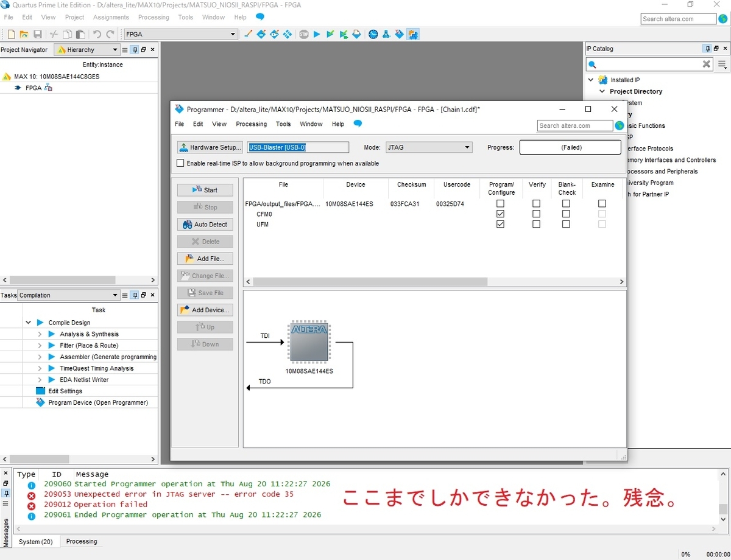Expand TimeQuest Timing Analysis task

[40, 368]
